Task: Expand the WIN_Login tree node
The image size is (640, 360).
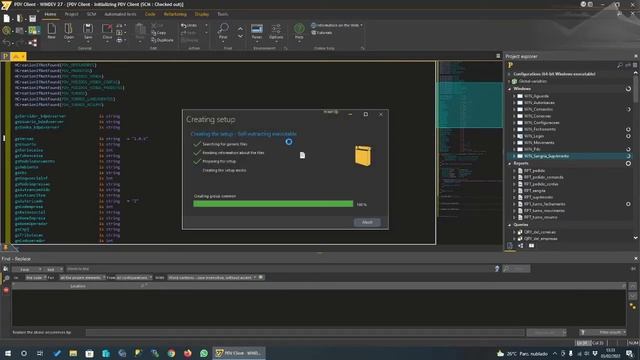Action: pos(514,136)
